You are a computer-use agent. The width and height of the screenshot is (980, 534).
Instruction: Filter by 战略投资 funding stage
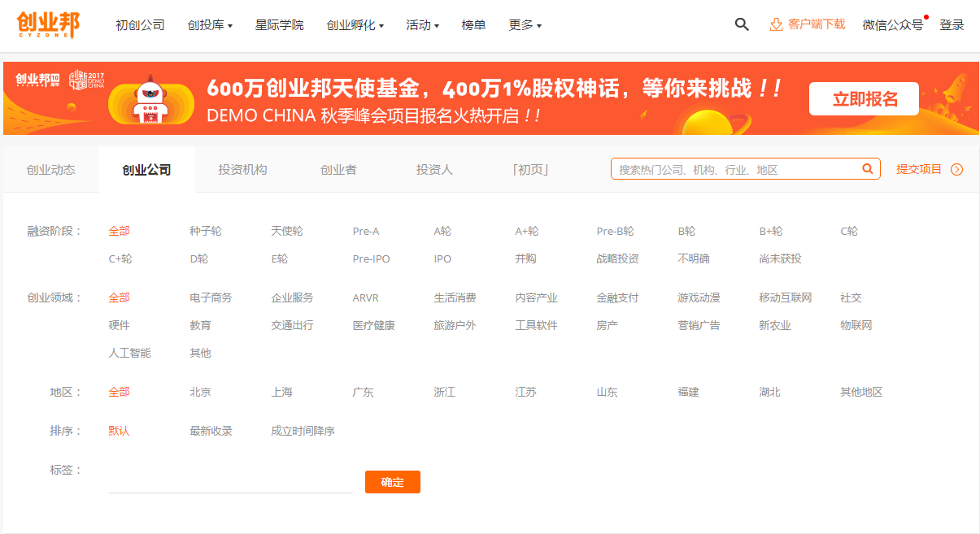617,258
